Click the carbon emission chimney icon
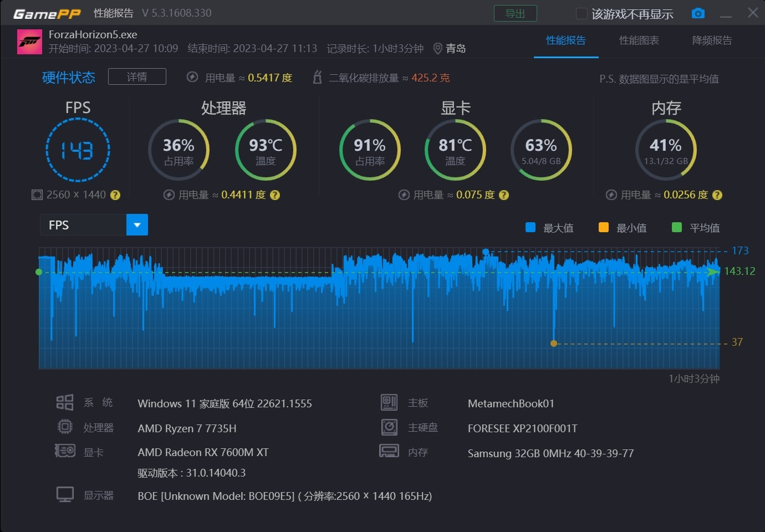The width and height of the screenshot is (765, 532). (318, 78)
